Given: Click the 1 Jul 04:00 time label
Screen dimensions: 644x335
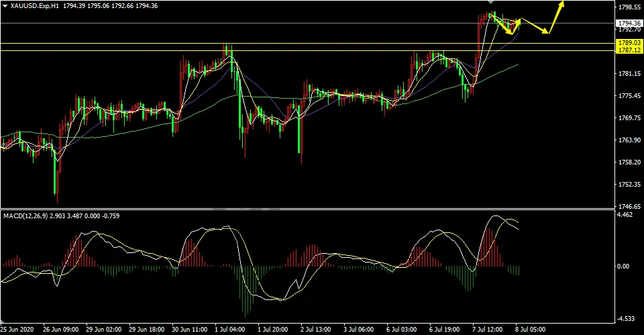Looking at the screenshot, I should point(229,330).
